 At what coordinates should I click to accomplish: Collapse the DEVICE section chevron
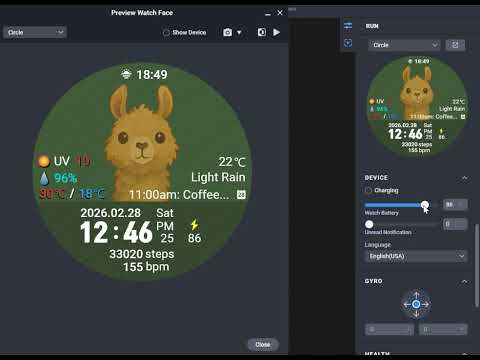465,178
